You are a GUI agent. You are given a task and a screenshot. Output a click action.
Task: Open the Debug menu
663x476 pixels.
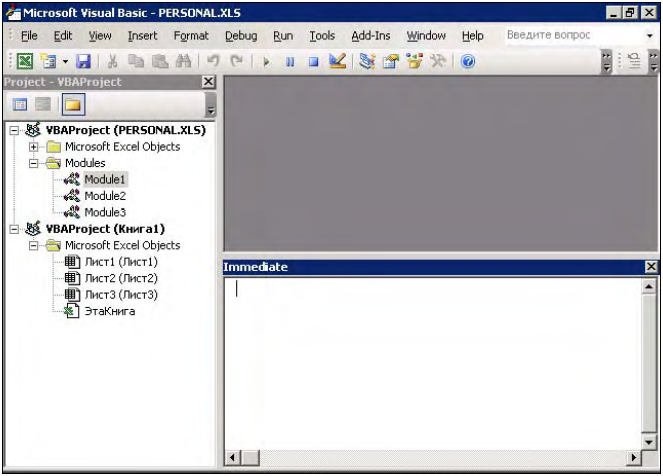point(241,36)
